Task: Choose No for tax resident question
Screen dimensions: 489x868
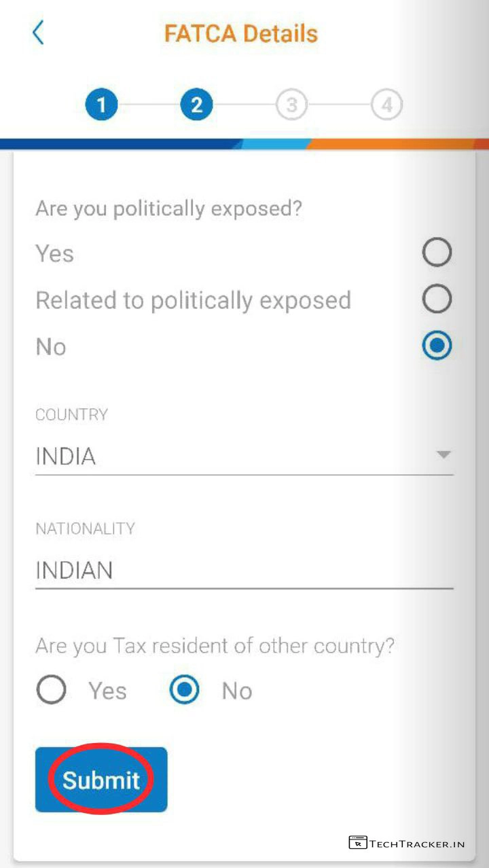Action: click(184, 690)
